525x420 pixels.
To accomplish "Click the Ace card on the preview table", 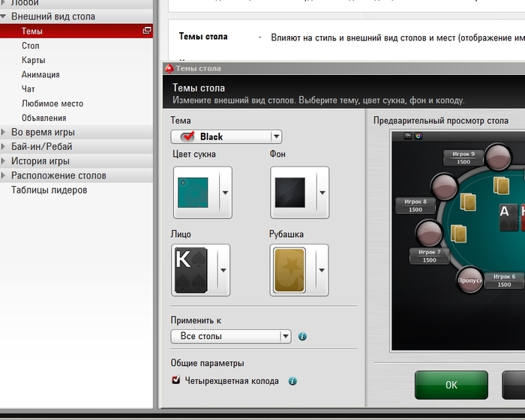I will 508,217.
